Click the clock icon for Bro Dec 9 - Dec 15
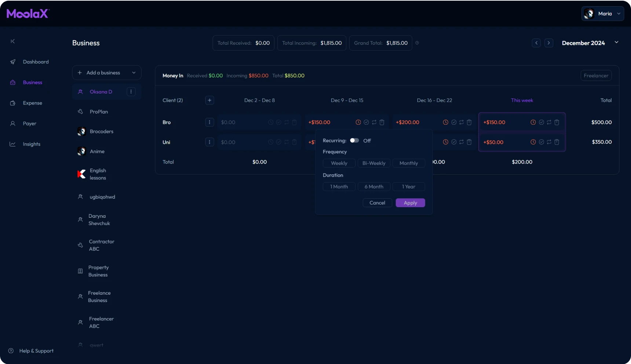 click(358, 122)
